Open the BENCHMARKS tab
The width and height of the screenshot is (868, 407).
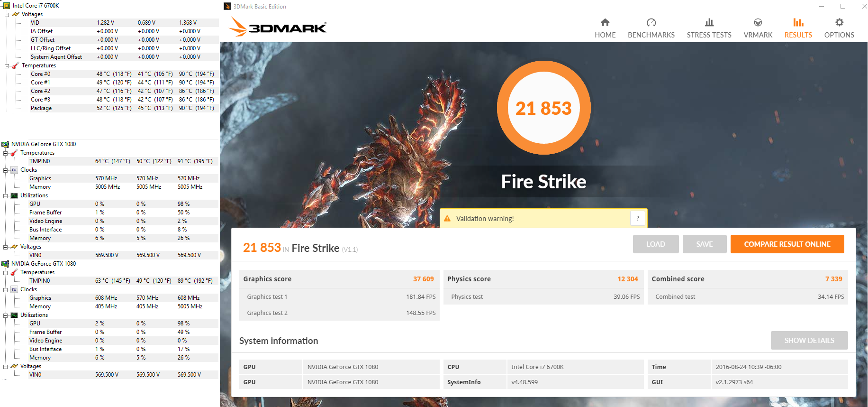coord(651,28)
